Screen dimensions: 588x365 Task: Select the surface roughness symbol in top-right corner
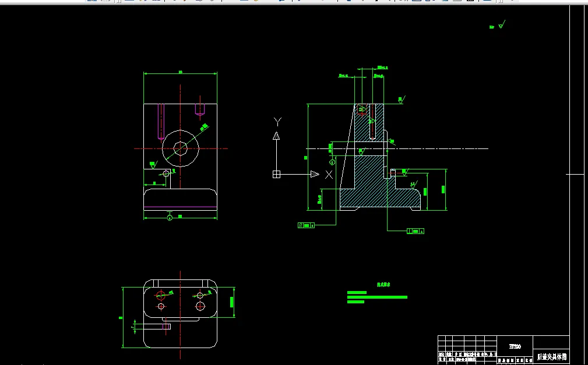point(502,25)
